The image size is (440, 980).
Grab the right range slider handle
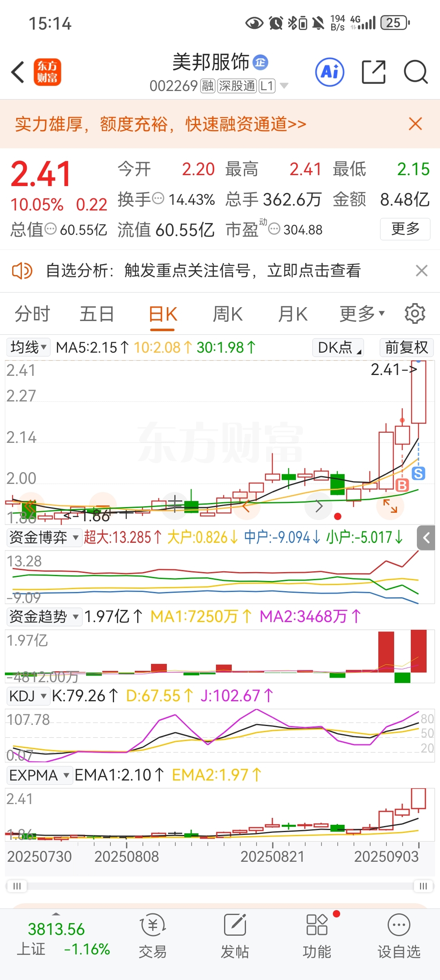click(423, 886)
